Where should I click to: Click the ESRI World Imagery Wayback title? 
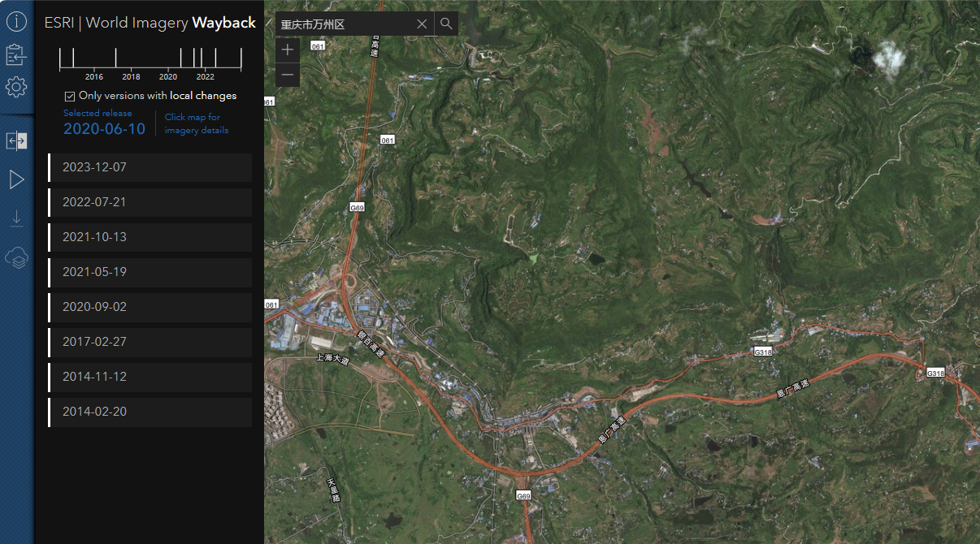[x=150, y=23]
